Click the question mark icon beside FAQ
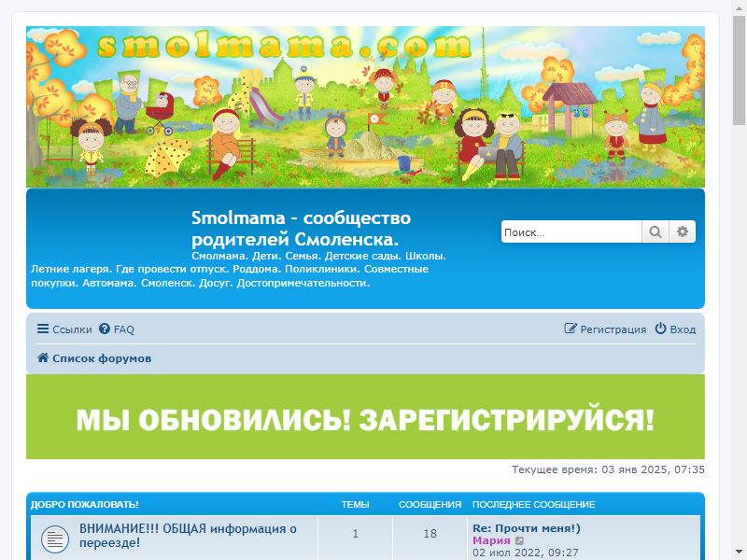This screenshot has height=560, width=747. (105, 329)
